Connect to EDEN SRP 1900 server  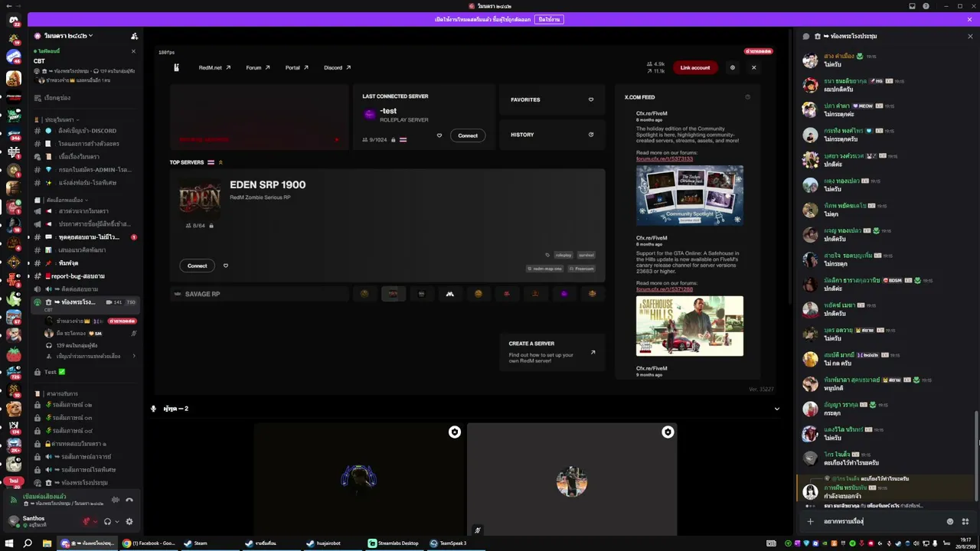click(x=197, y=266)
